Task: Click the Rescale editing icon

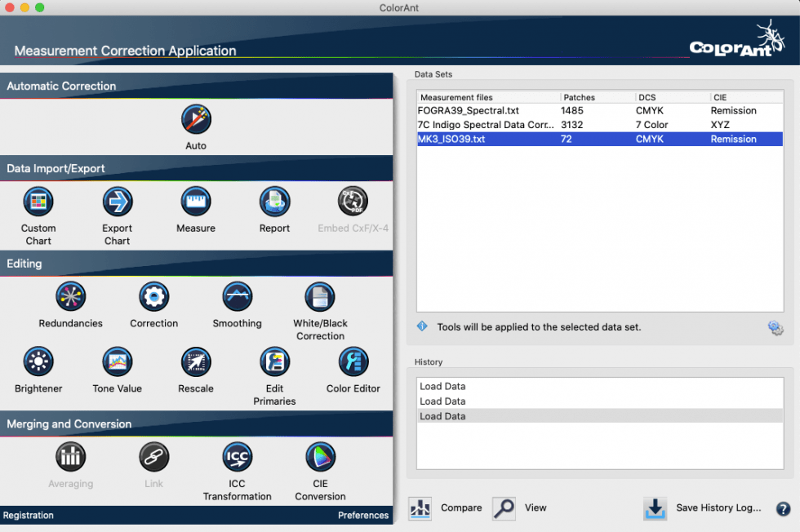Action: pyautogui.click(x=196, y=361)
